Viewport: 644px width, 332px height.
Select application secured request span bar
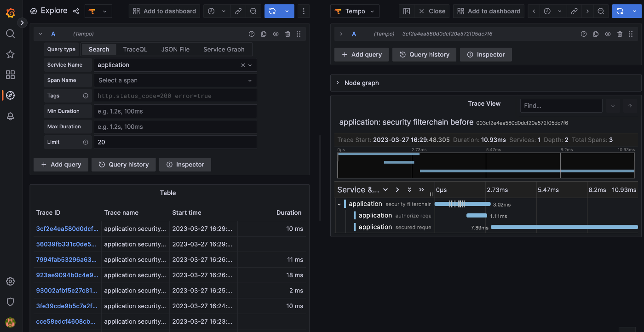[x=564, y=227]
